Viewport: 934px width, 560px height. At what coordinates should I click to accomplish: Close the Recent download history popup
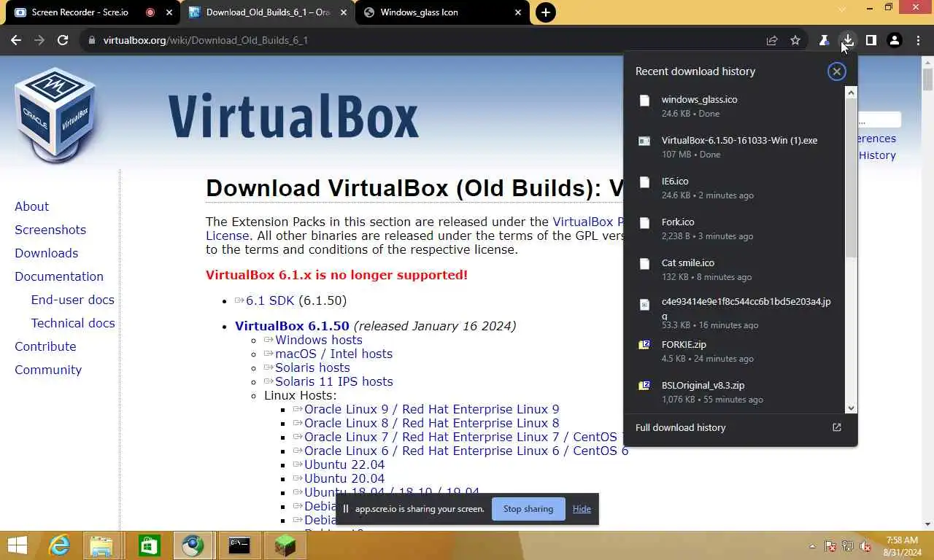tap(837, 71)
